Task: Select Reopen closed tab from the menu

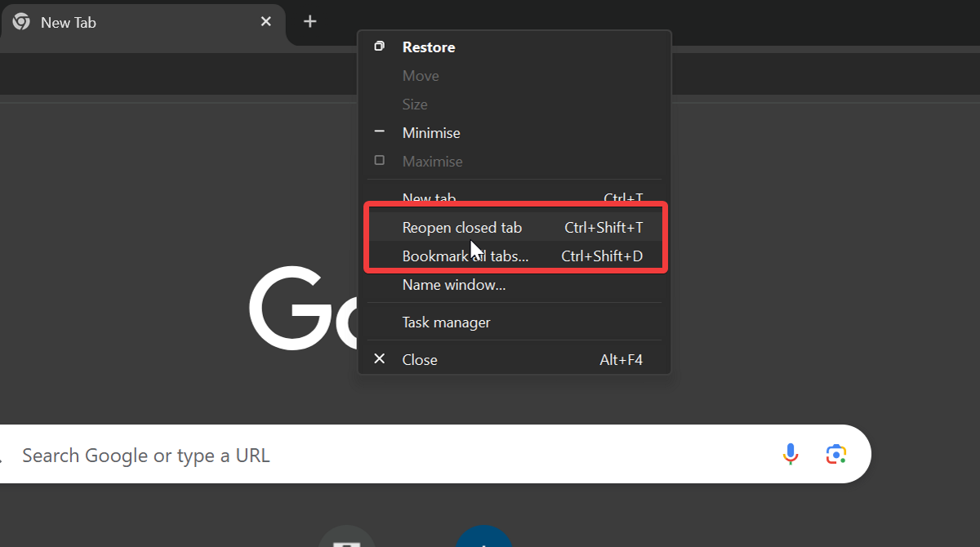Action: [462, 227]
